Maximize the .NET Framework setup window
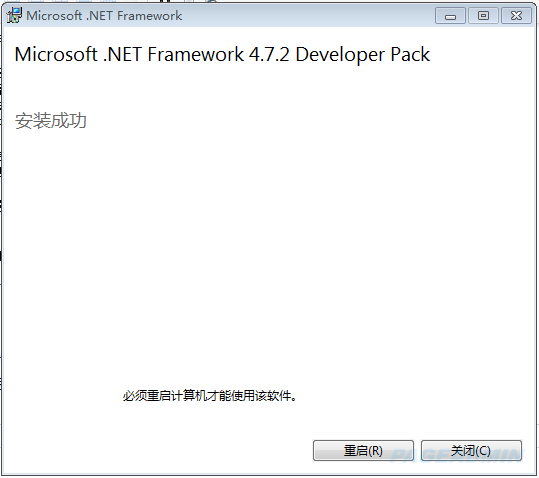 click(x=483, y=16)
